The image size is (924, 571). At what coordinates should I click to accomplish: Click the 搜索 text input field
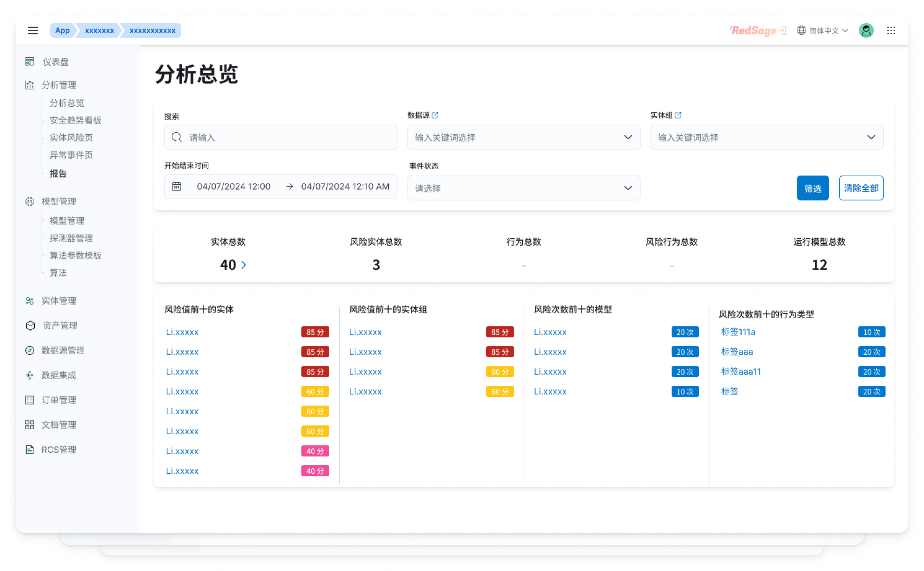[287, 138]
